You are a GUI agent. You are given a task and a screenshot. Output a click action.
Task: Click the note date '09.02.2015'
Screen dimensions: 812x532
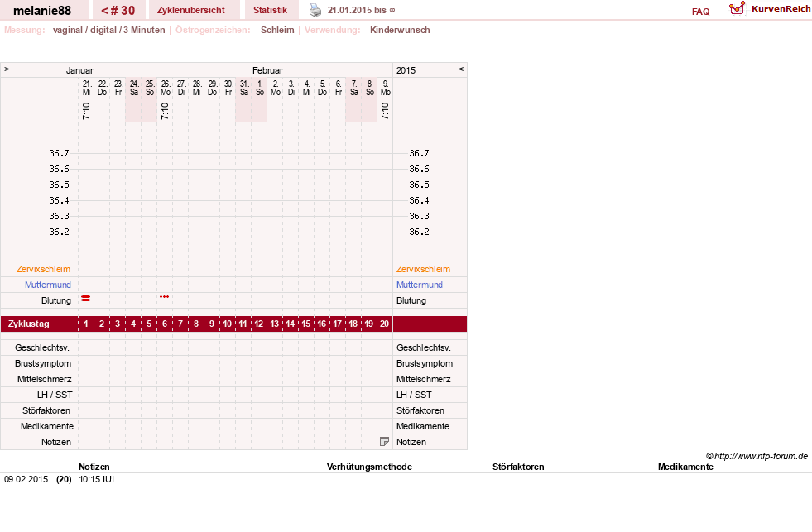point(26,479)
